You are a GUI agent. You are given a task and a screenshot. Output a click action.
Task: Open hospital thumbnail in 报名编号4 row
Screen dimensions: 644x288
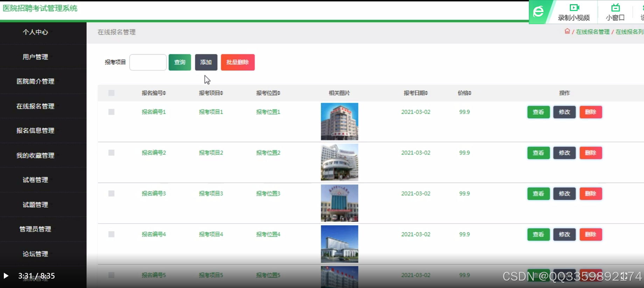[x=339, y=244]
